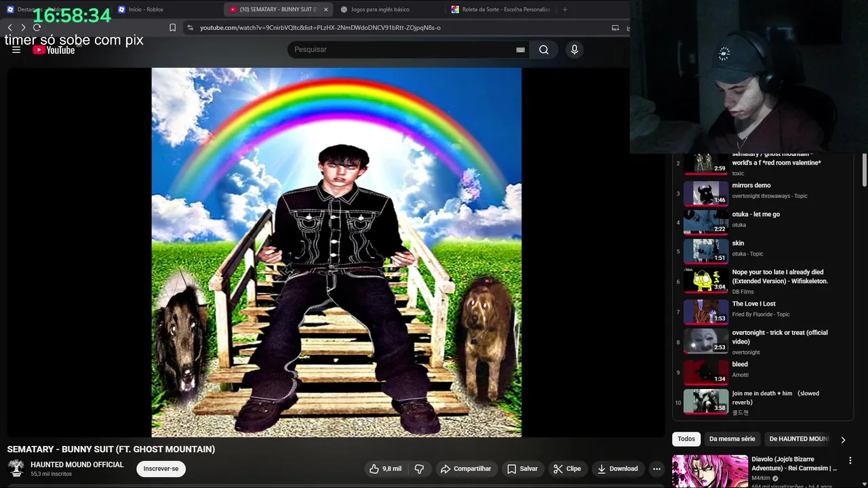Select the 'De HAUNTED MOUN' filter chip
Image resolution: width=868 pixels, height=488 pixels.
coord(799,439)
